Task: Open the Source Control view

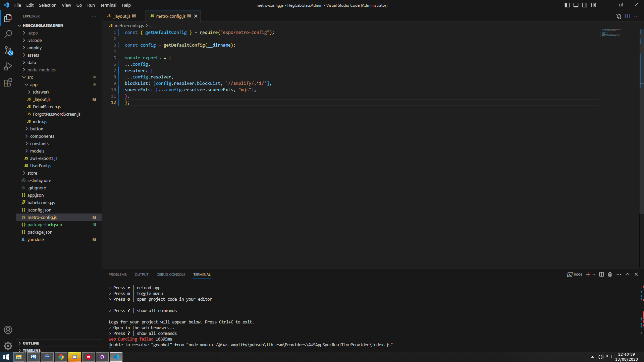Action: coord(8,51)
